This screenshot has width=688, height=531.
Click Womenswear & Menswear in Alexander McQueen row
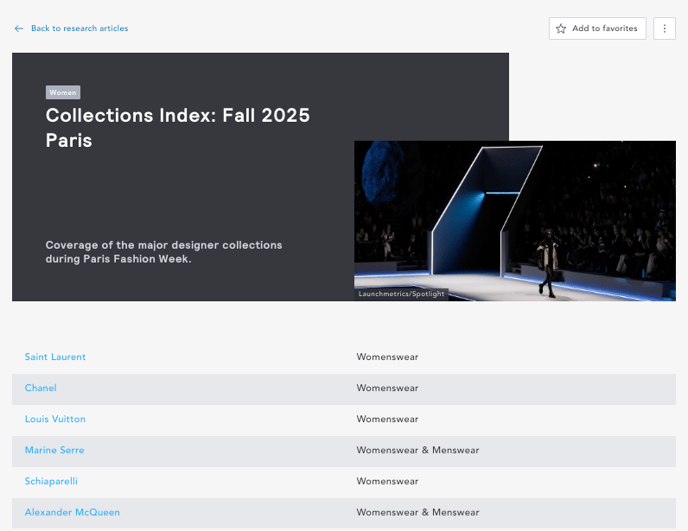click(418, 513)
